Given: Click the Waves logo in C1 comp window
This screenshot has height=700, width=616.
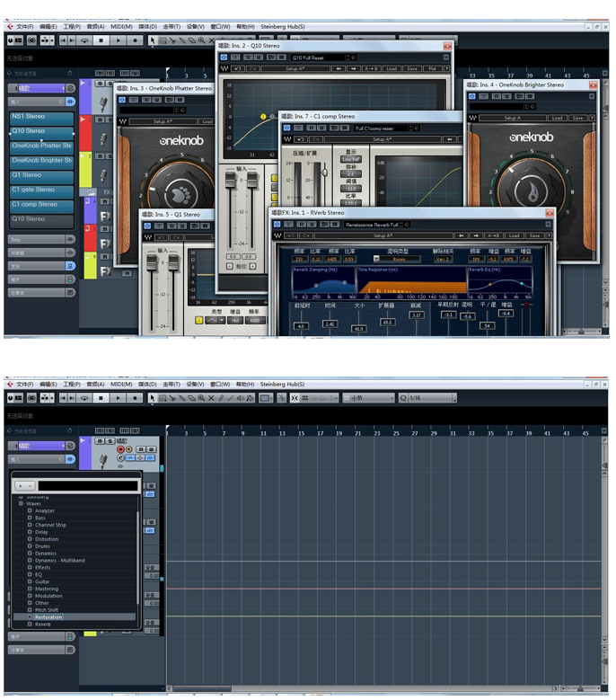Looking at the screenshot, I should [287, 139].
